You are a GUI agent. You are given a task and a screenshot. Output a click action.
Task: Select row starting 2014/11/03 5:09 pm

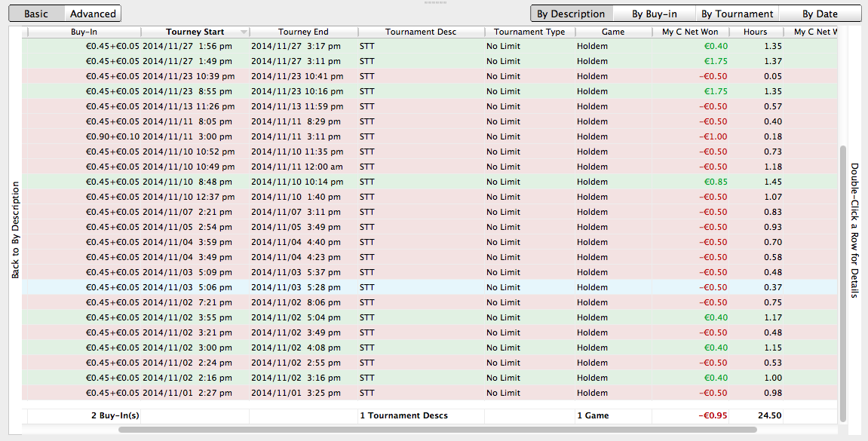pos(430,272)
